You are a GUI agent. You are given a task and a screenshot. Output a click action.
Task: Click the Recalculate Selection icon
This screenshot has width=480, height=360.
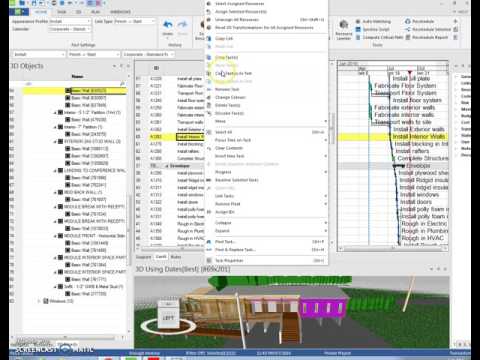pyautogui.click(x=408, y=29)
